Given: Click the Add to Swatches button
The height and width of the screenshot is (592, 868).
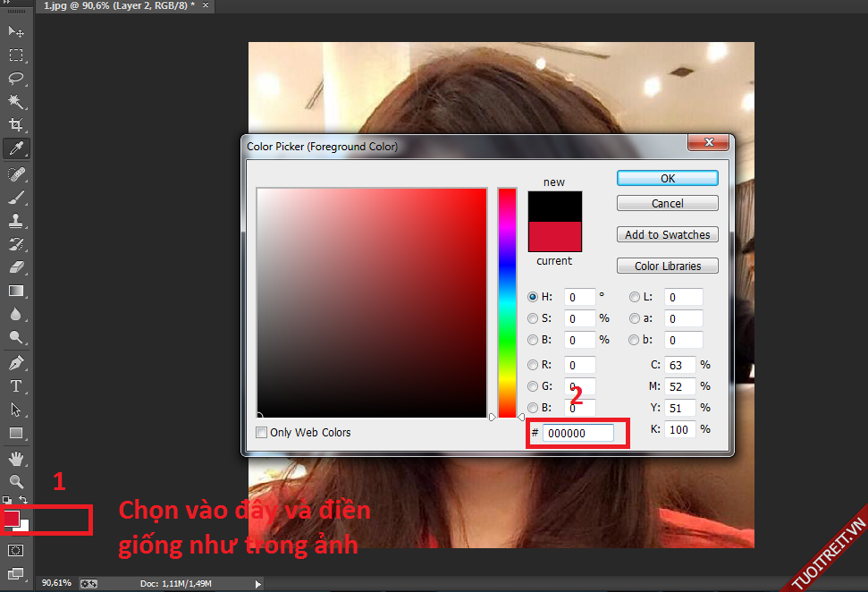Looking at the screenshot, I should tap(667, 235).
